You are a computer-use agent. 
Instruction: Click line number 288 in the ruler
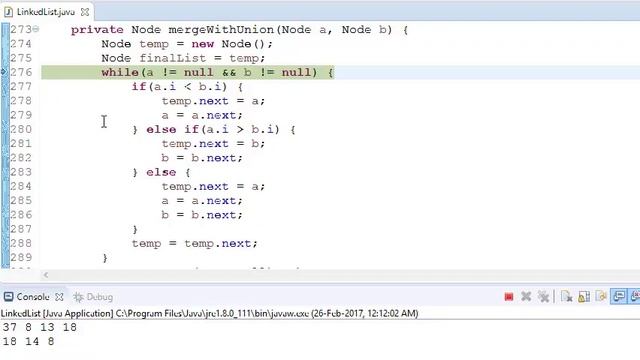(x=21, y=243)
